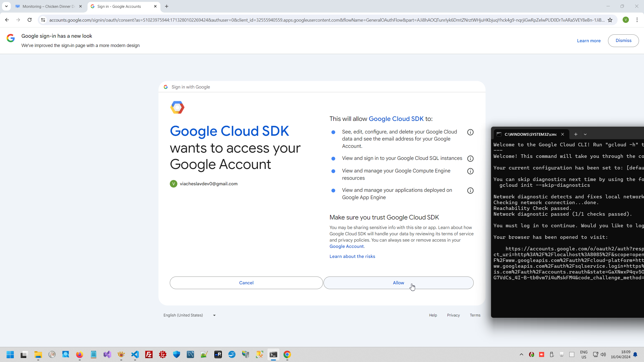Click info icon beside Cloud SQL instances permission
644x362 pixels.
point(470,159)
